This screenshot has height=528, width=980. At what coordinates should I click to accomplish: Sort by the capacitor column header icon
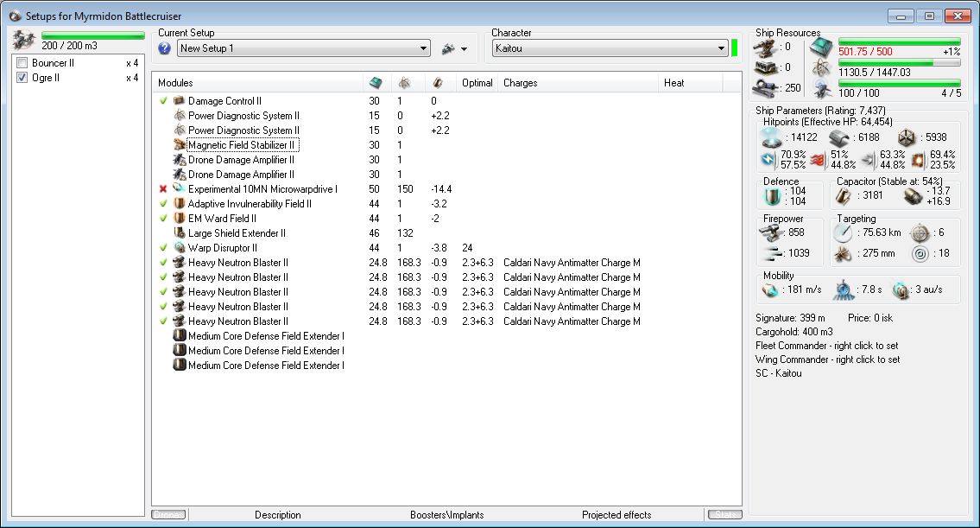pos(438,83)
